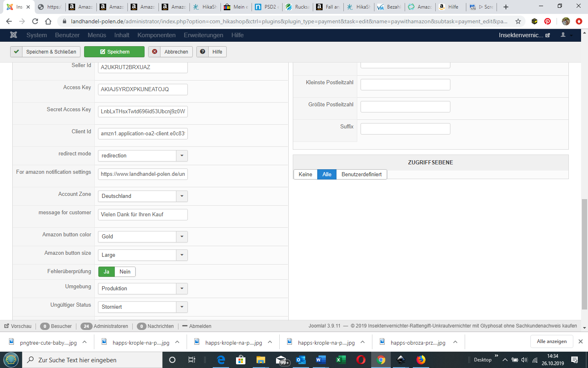This screenshot has width=588, height=368.
Task: Open Hilfe in the Joomla top menu
Action: [237, 35]
